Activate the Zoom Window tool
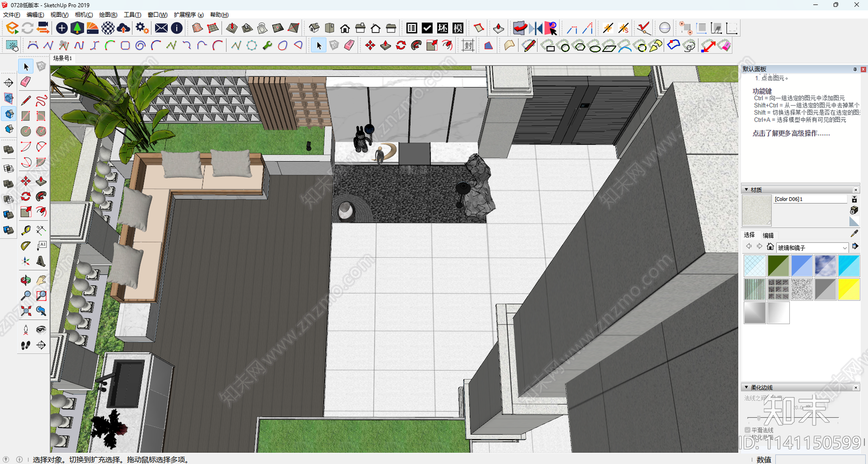 click(x=41, y=295)
